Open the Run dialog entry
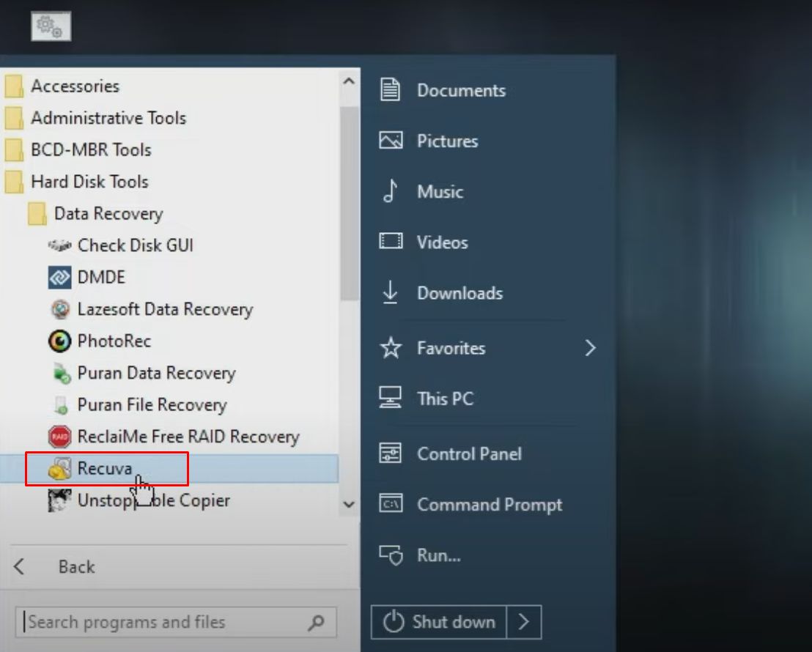Image resolution: width=812 pixels, height=652 pixels. pos(440,555)
